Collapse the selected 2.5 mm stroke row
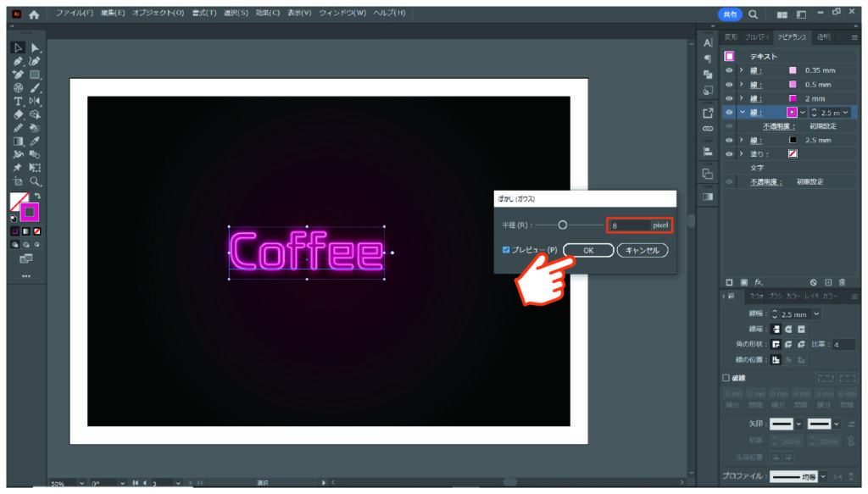 point(742,113)
